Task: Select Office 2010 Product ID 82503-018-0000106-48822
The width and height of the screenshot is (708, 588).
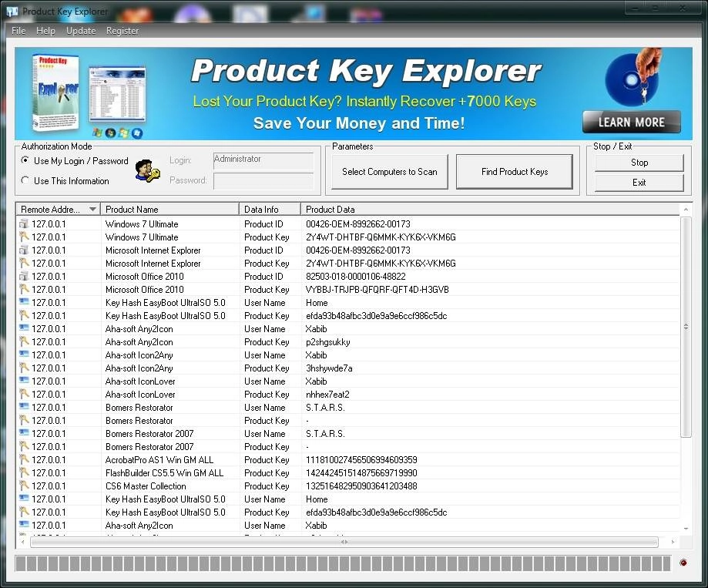Action: [355, 277]
